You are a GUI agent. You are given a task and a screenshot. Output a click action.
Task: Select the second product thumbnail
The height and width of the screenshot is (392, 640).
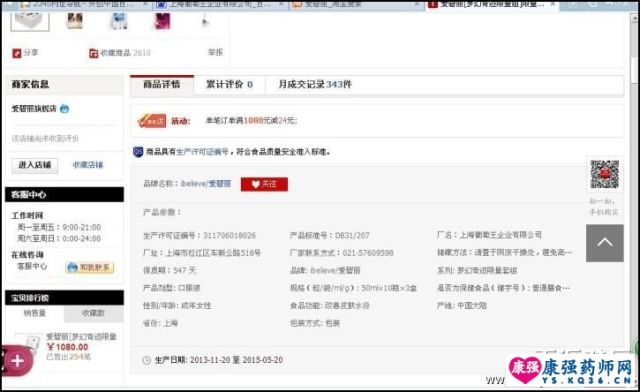pyautogui.click(x=75, y=21)
